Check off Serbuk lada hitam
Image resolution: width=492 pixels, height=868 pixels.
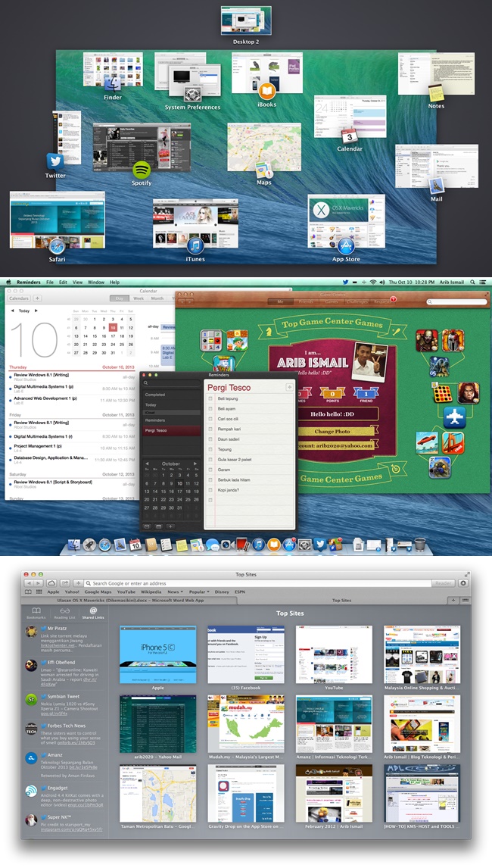click(210, 480)
